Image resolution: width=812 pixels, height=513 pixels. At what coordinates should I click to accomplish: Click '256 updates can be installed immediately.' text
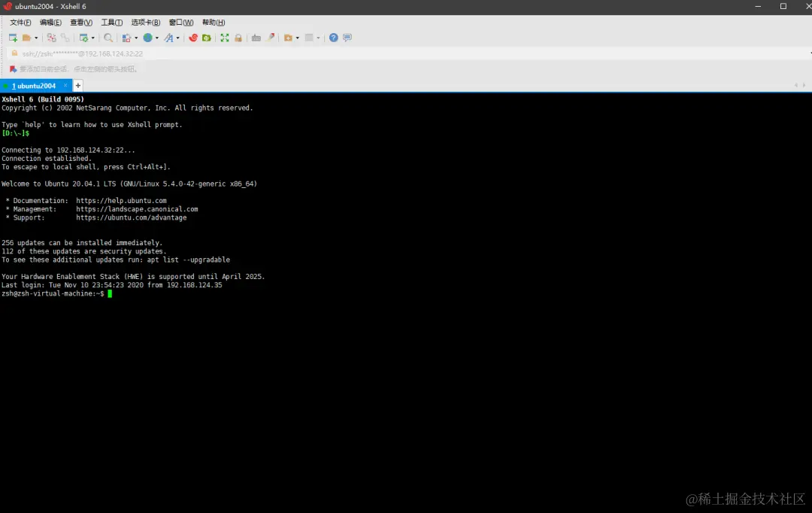82,243
